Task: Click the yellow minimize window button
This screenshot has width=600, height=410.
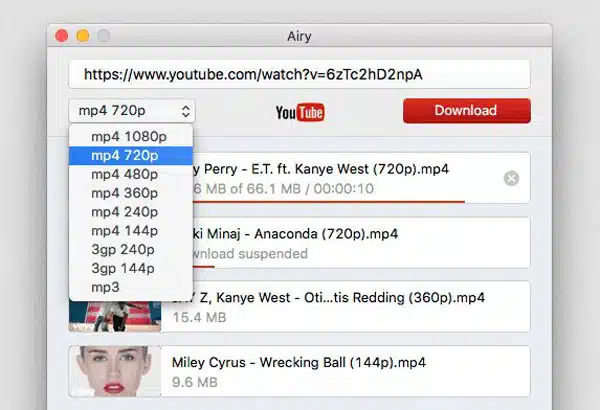Action: (83, 36)
